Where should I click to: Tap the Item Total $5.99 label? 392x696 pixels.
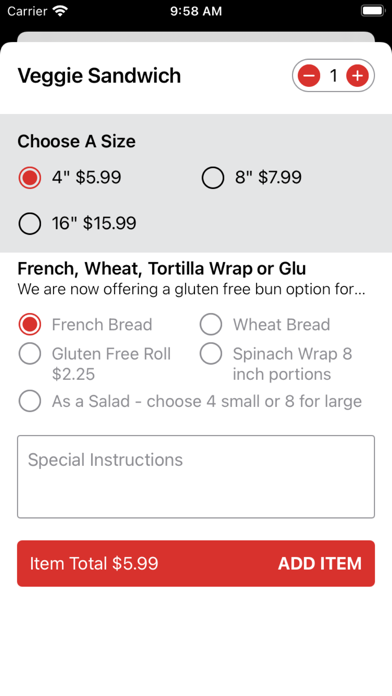pos(94,563)
